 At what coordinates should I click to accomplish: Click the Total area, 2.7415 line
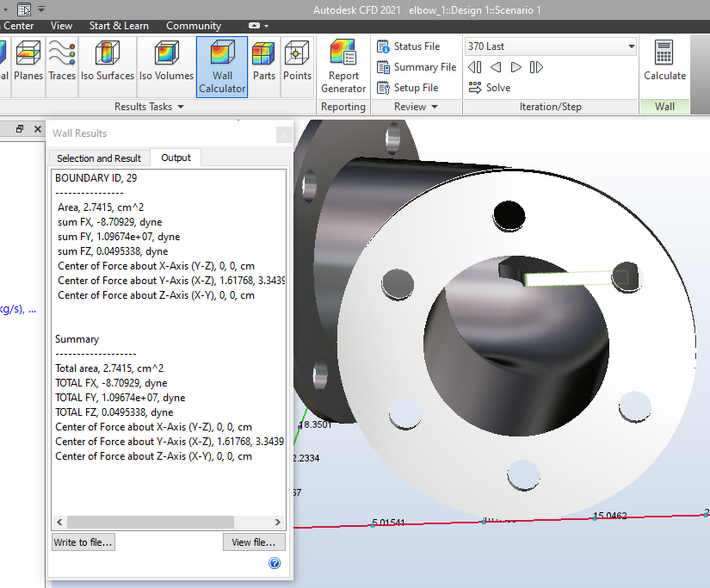pyautogui.click(x=109, y=368)
